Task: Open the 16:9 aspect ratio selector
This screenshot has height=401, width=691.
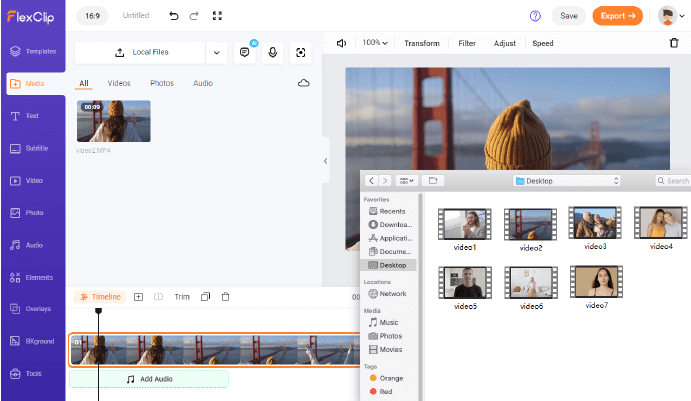Action: click(x=92, y=16)
